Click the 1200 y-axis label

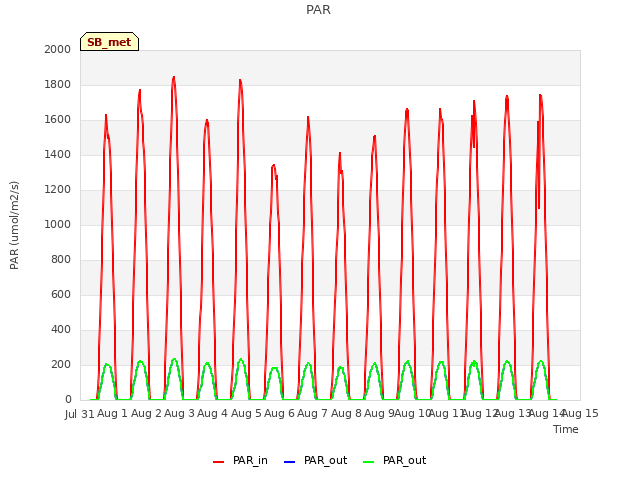click(x=58, y=189)
